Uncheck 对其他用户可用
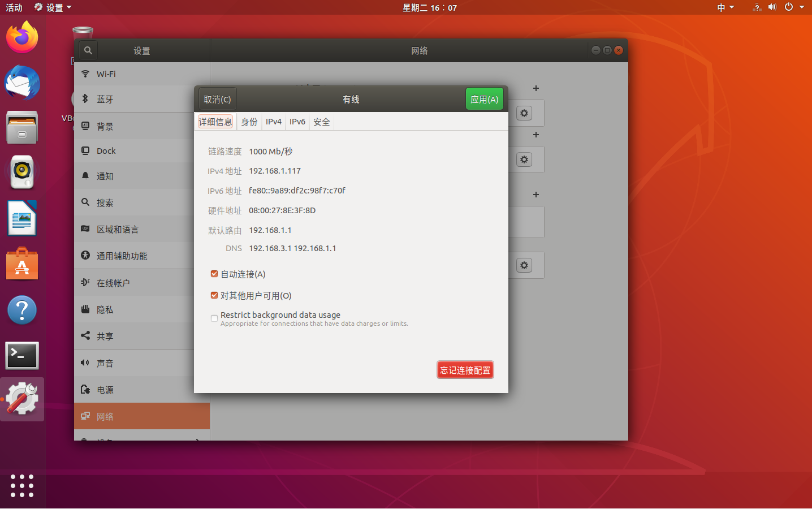 pyautogui.click(x=214, y=295)
